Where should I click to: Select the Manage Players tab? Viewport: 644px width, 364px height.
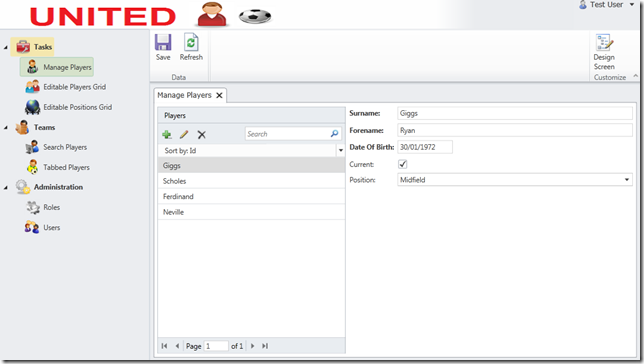click(184, 95)
